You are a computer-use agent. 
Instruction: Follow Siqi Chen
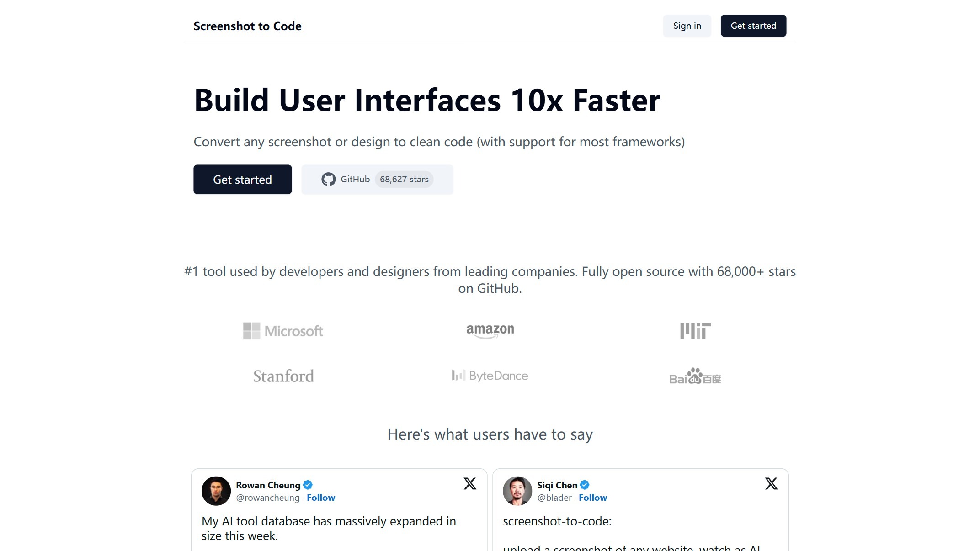[x=592, y=498]
